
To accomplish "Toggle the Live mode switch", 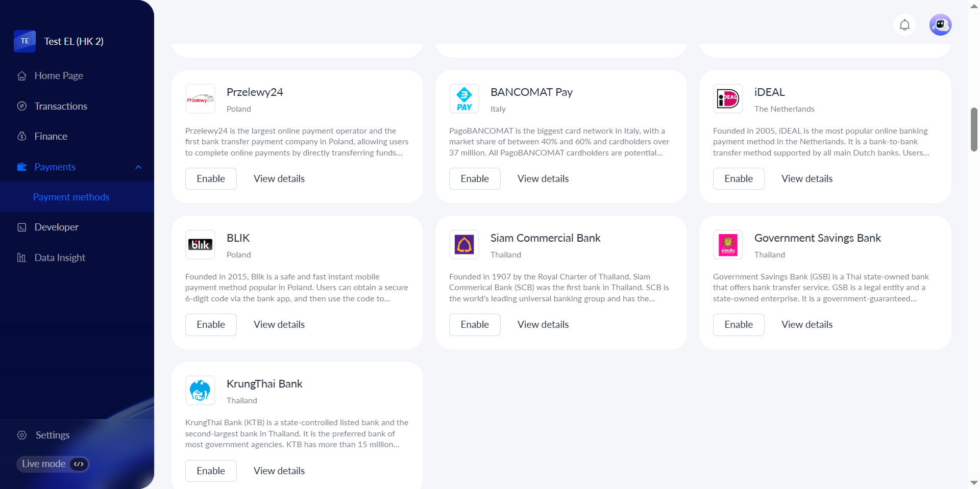I will click(79, 464).
